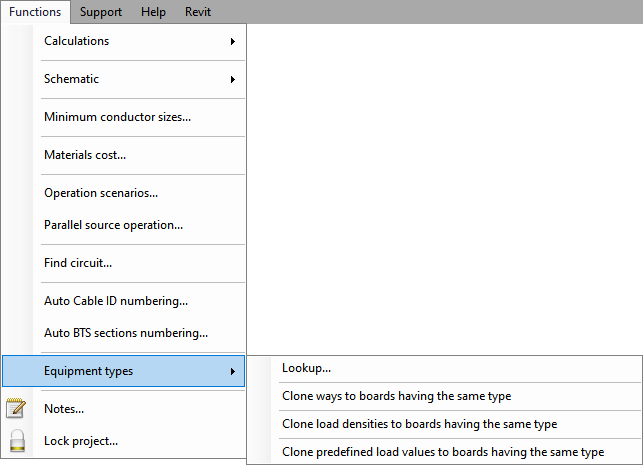
Task: Expand the Calculations submenu arrow
Action: pos(233,41)
